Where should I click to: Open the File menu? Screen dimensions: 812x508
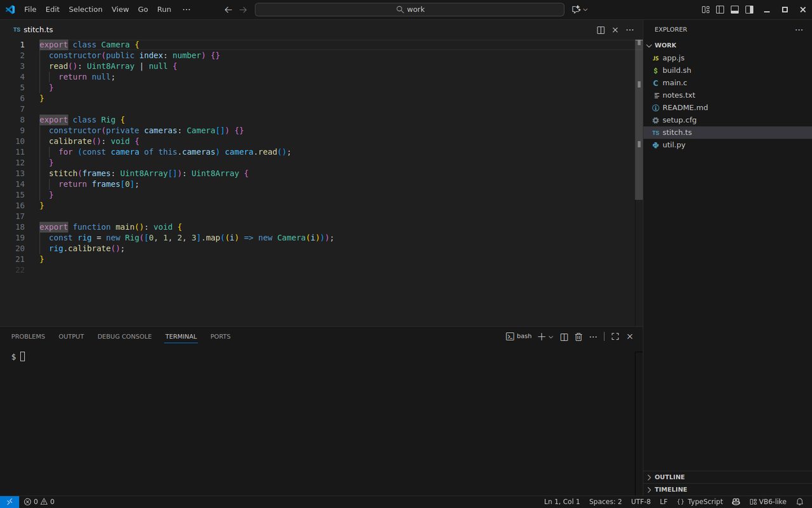click(30, 10)
